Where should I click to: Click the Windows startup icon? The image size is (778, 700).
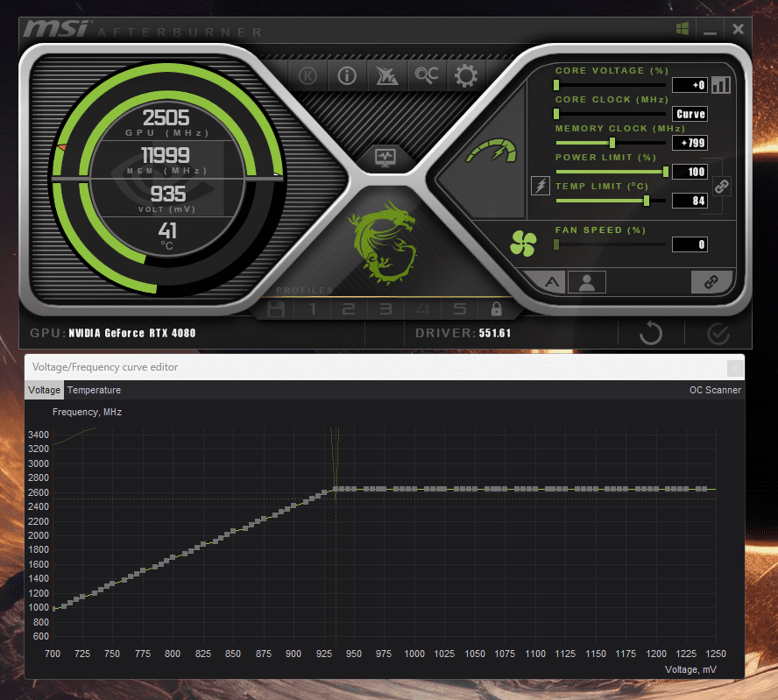click(x=683, y=29)
